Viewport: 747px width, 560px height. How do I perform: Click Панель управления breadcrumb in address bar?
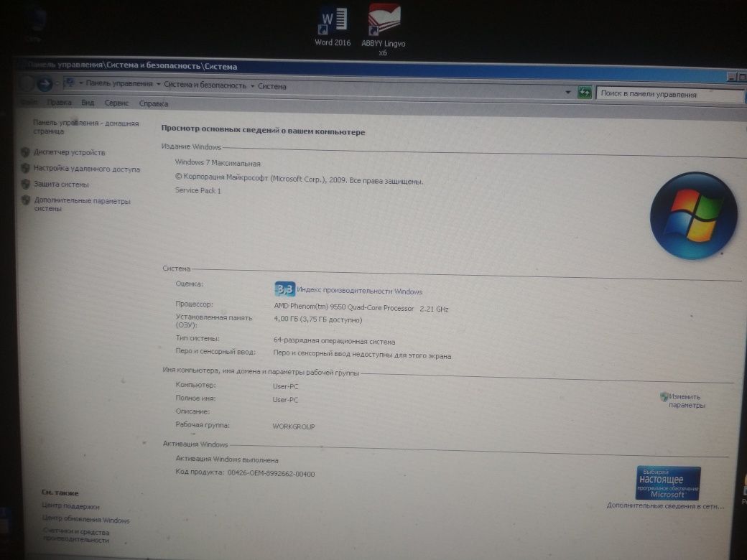pyautogui.click(x=119, y=83)
